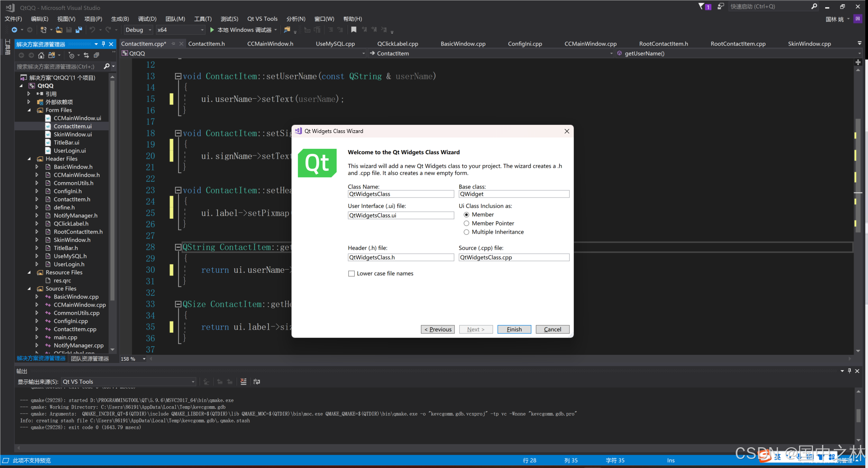The height and width of the screenshot is (468, 868).
Task: Collapse the Form Files folder
Action: click(x=29, y=110)
